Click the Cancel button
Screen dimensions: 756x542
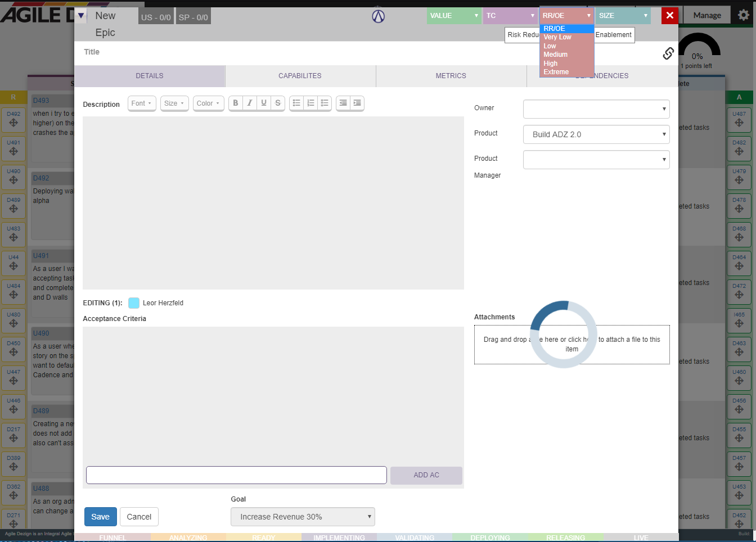139,517
